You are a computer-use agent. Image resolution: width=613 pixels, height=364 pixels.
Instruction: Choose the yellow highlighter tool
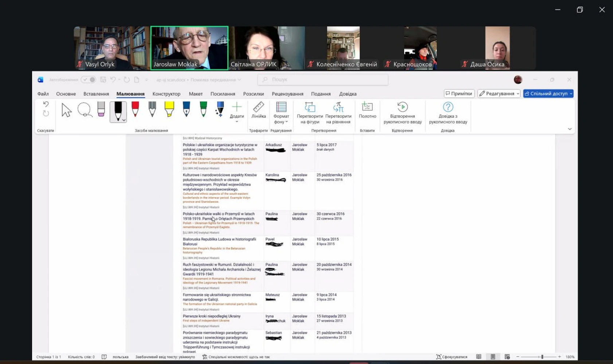[169, 109]
